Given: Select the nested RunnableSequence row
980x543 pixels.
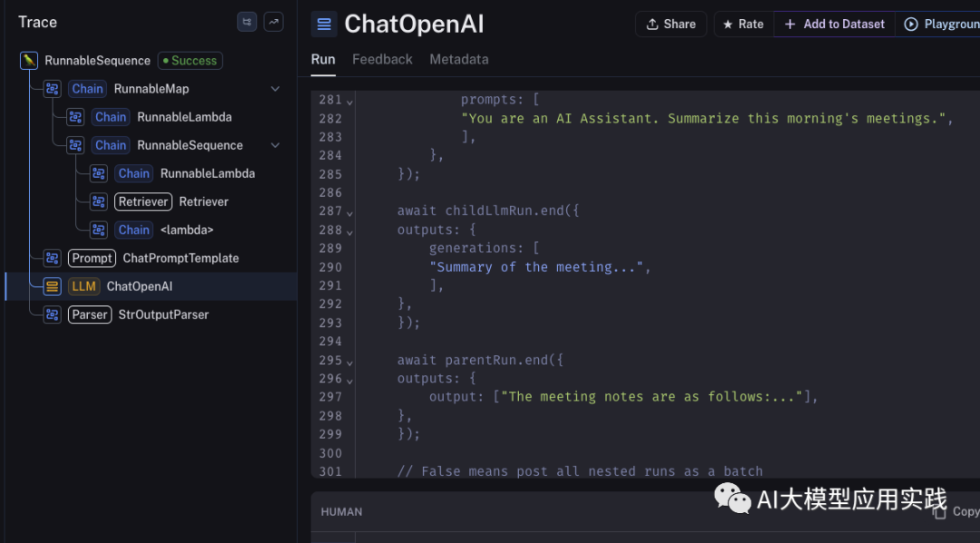Looking at the screenshot, I should point(151,145).
